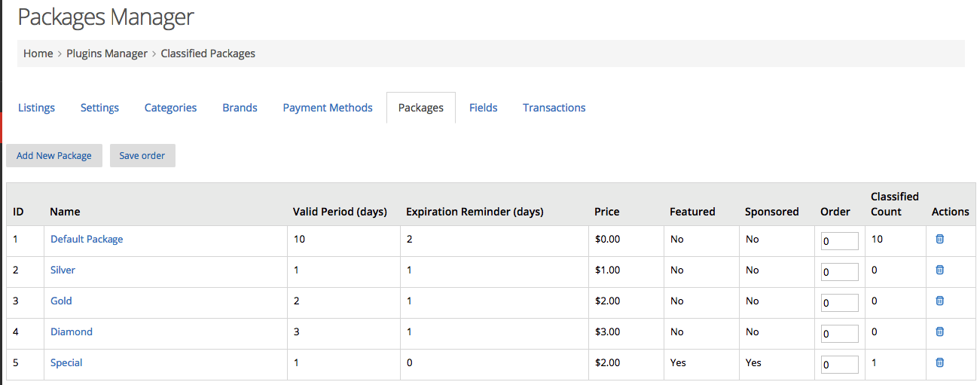This screenshot has width=980, height=385.
Task: Open the Transactions tab
Action: pos(554,108)
